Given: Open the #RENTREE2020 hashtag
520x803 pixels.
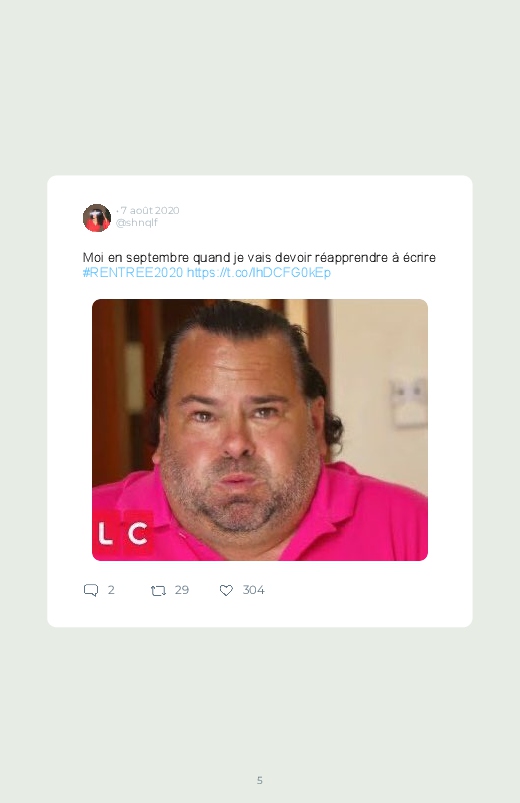Looking at the screenshot, I should pos(133,272).
